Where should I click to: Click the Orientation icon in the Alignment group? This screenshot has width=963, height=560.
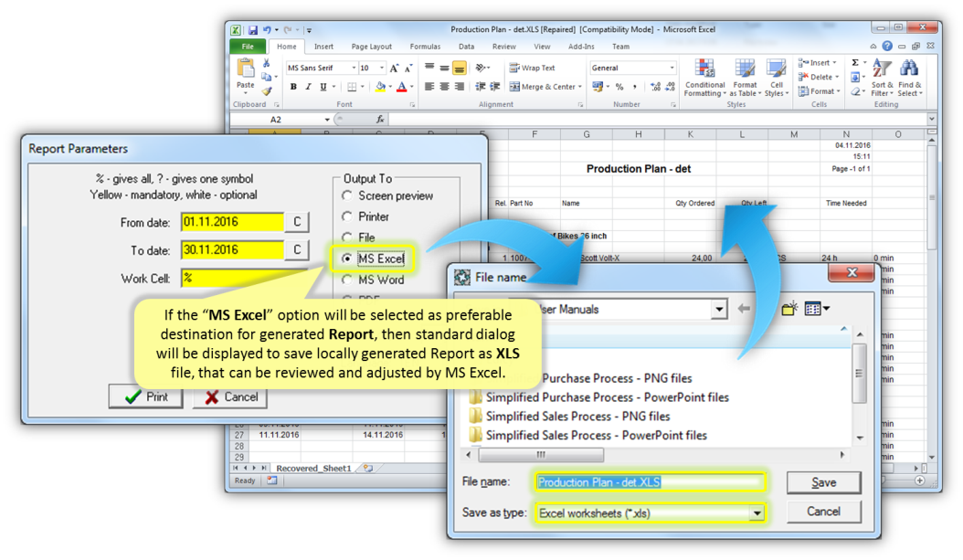pos(481,68)
